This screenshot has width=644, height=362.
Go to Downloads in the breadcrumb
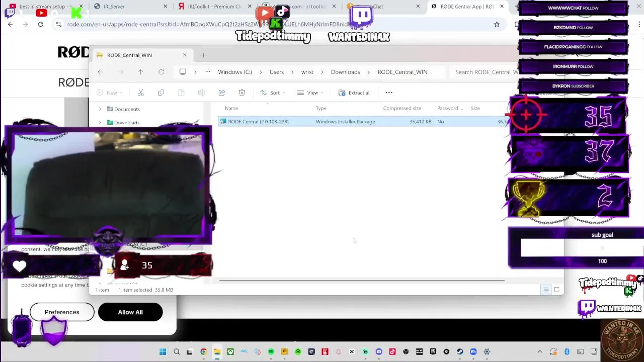[x=346, y=72]
